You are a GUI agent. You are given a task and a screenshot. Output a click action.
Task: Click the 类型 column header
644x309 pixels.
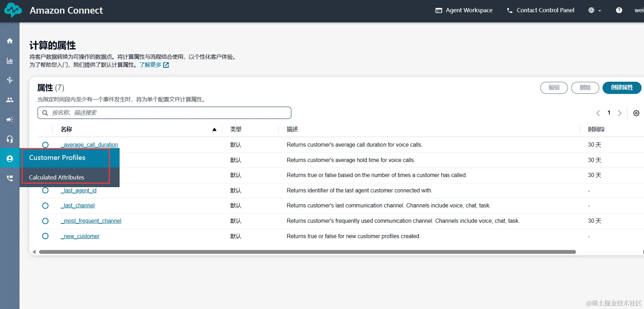(x=236, y=130)
